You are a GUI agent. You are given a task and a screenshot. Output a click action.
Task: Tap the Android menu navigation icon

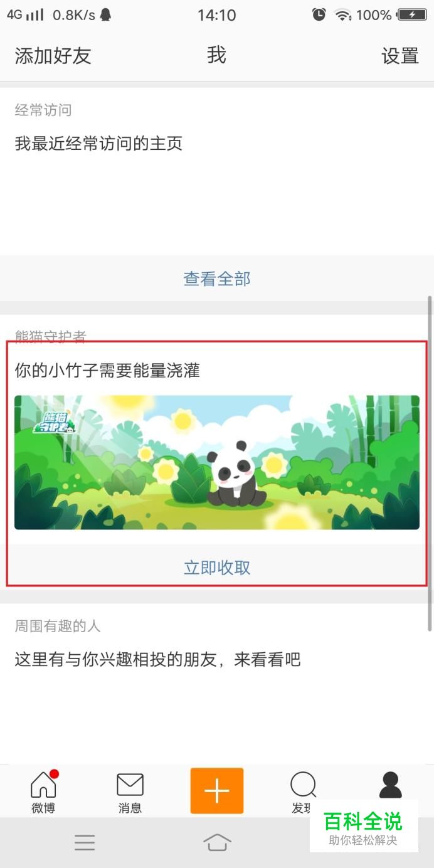pos(85,842)
